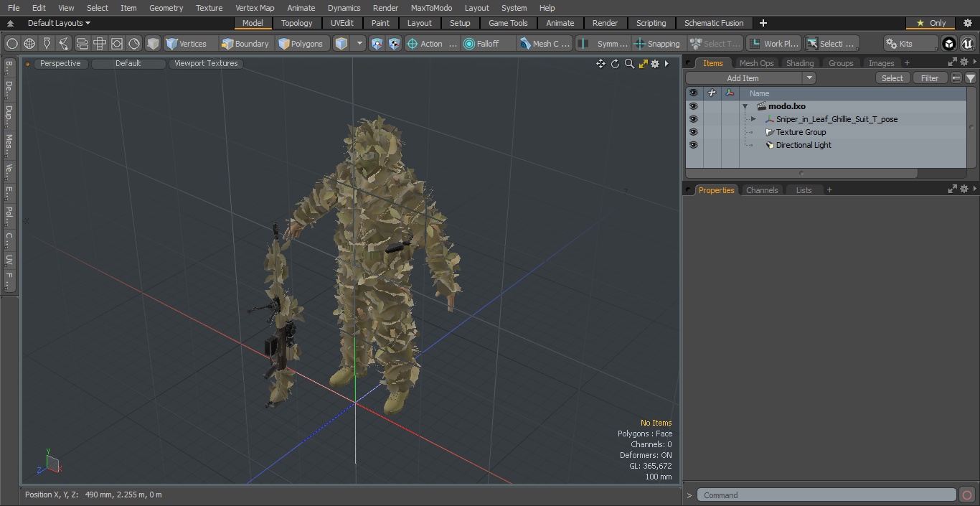Select the circle selection mode icon
The image size is (980, 506).
click(x=12, y=44)
